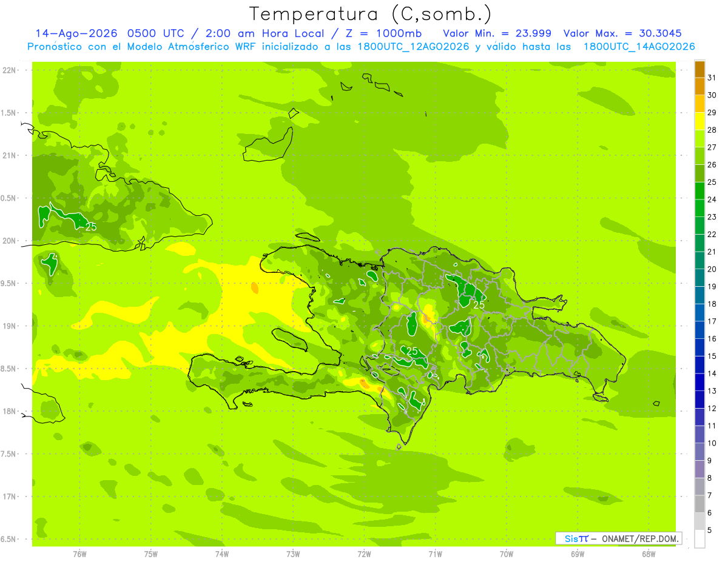The width and height of the screenshot is (728, 562).
Task: Click the '25' contour label over eastern Cuba
Action: [91, 227]
